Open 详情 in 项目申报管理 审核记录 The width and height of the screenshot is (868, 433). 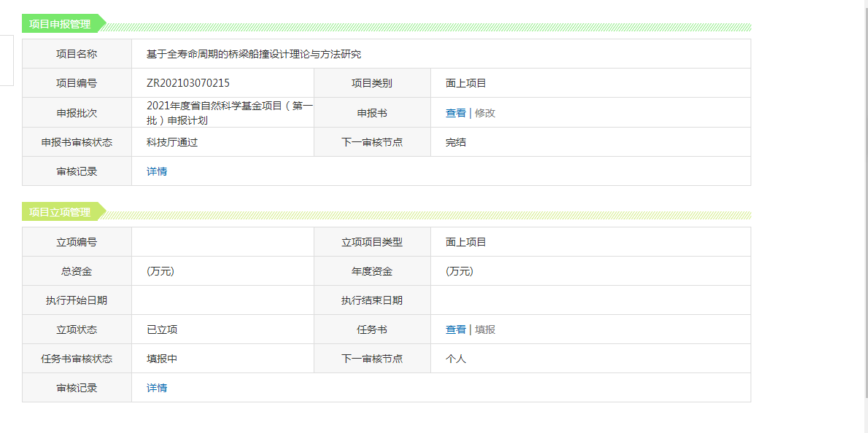(x=157, y=171)
